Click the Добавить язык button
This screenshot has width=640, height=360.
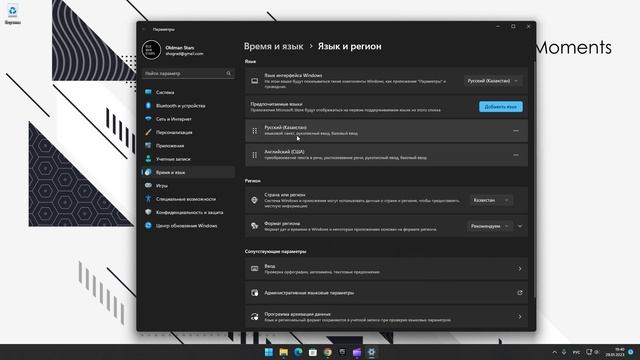(x=501, y=107)
